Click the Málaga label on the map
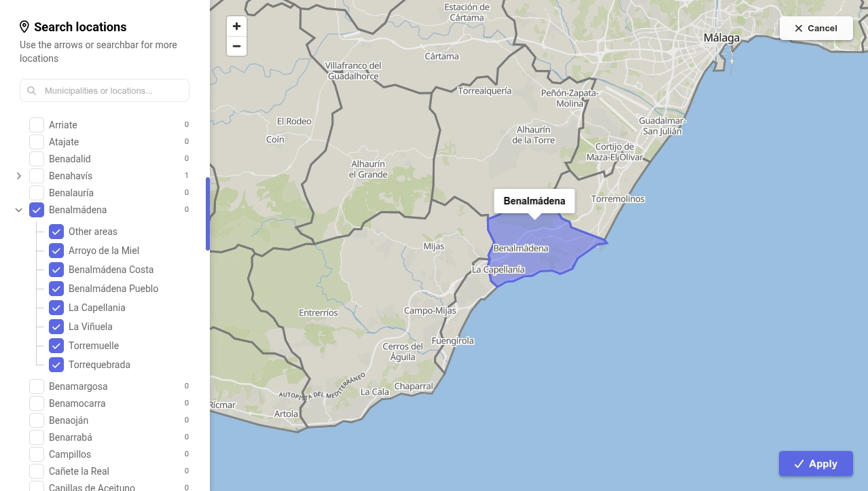Viewport: 868px width, 491px height. 721,38
